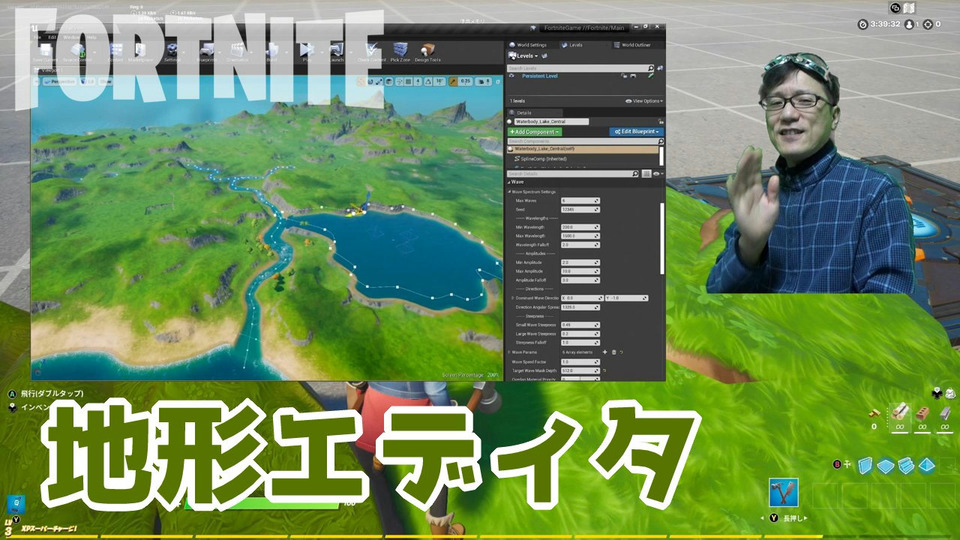Click the icon beside Levels dropdown
The height and width of the screenshot is (540, 960).
point(544,56)
